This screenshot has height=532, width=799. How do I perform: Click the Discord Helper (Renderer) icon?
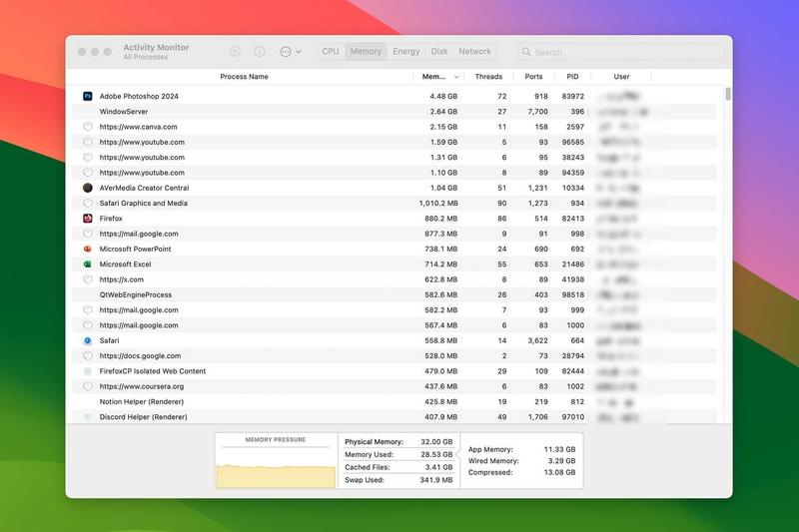click(88, 417)
